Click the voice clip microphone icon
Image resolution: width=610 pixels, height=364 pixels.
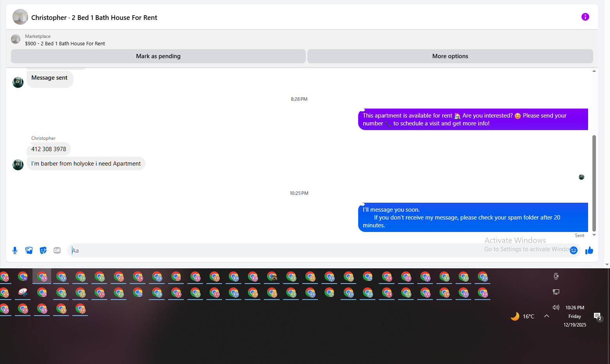coord(15,250)
